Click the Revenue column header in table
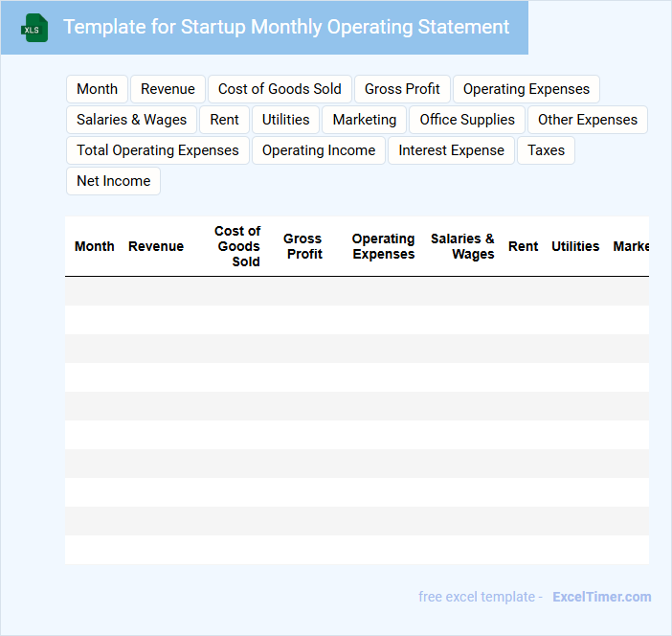The image size is (672, 636). 156,246
